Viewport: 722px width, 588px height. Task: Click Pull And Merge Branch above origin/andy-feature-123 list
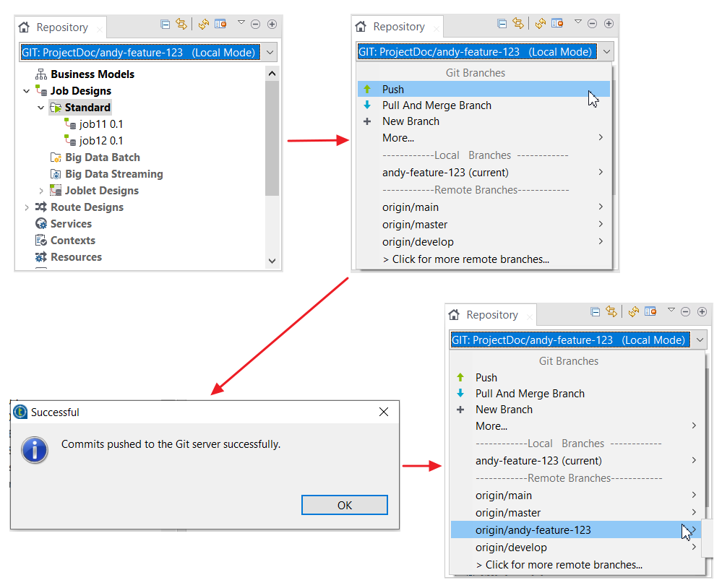pyautogui.click(x=530, y=394)
